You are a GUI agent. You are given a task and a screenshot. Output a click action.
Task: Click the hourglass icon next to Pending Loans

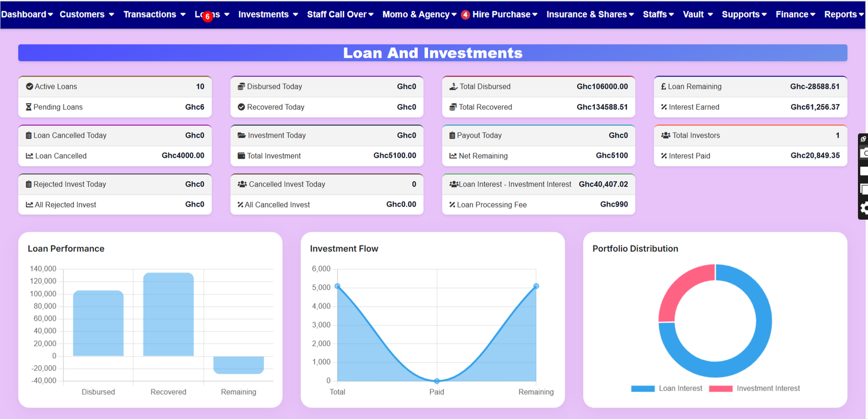[x=29, y=107]
